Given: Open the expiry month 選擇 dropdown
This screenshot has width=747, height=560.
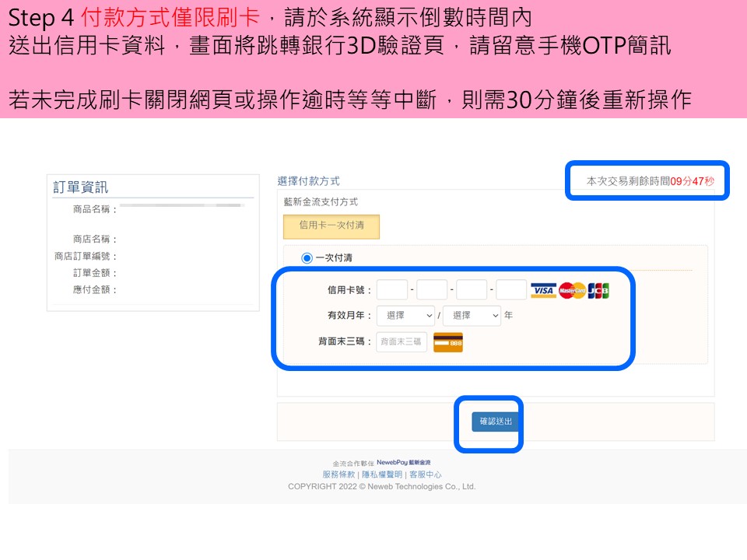Looking at the screenshot, I should point(405,316).
